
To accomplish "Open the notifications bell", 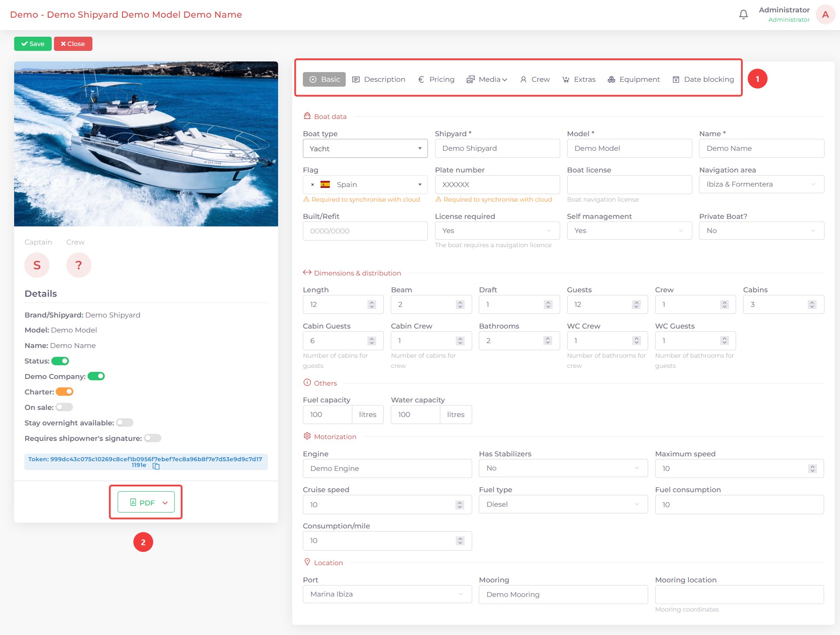I will coord(744,15).
